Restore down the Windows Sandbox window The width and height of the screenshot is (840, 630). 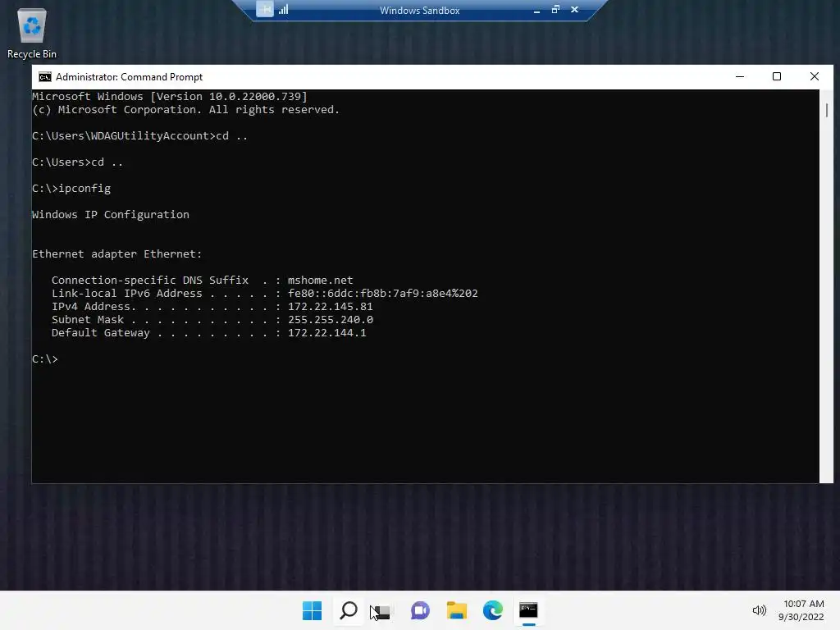point(555,10)
